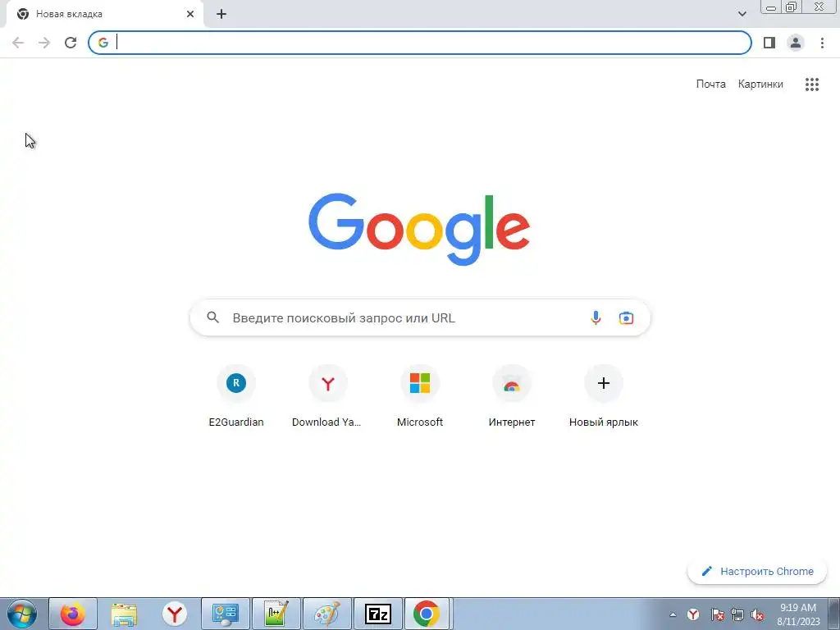
Task: Click the magnifier icon in search box
Action: click(x=212, y=317)
